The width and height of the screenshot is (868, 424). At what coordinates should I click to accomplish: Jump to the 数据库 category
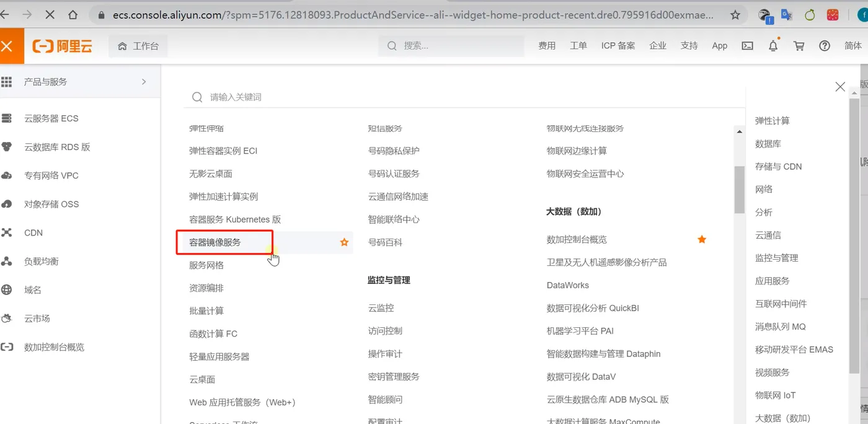coord(768,144)
